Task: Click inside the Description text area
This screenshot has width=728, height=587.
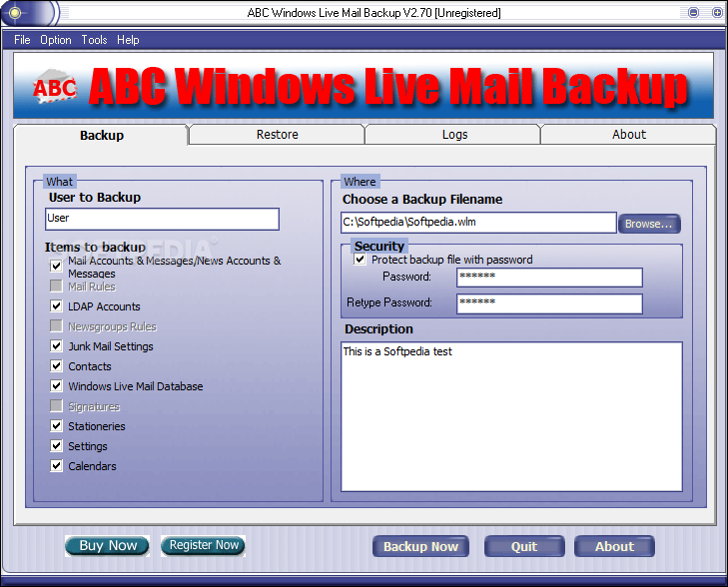Action: [x=511, y=416]
